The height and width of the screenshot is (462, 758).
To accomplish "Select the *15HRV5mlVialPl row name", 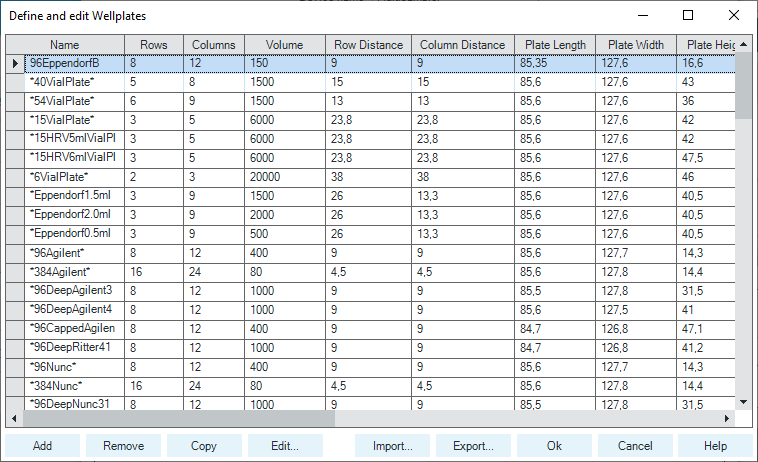I will [74, 139].
